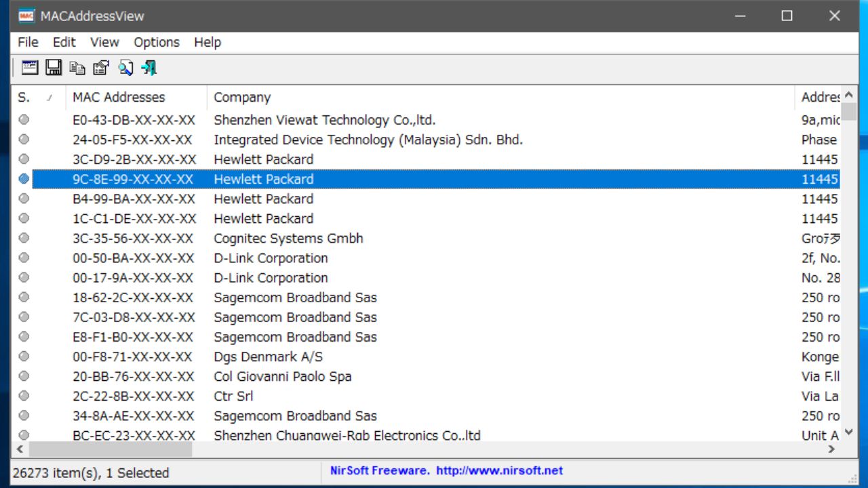Screen dimensions: 868x488
Task: Click status dot of 18-62-2C-XX-XX-XX row
Action: tap(24, 297)
